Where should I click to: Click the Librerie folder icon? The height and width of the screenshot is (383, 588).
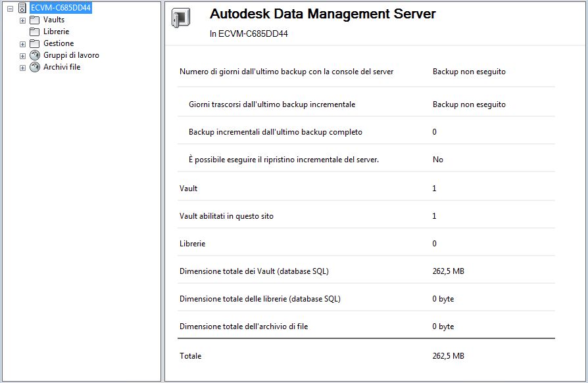35,32
